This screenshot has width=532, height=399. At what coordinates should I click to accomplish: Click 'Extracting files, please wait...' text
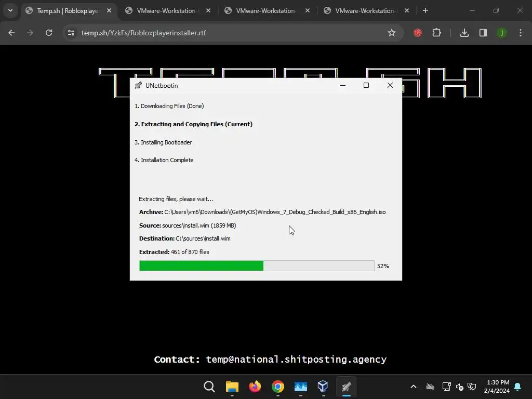point(176,199)
